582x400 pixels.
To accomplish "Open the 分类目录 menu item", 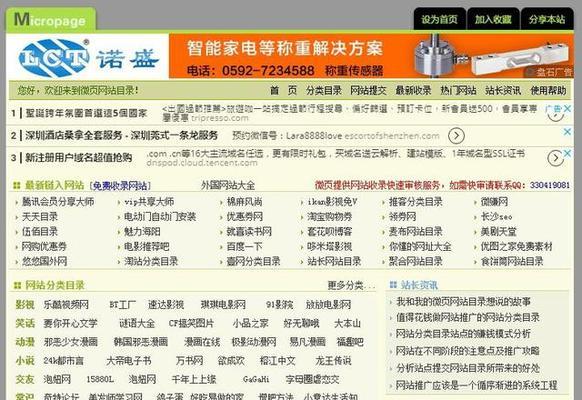I will (x=324, y=90).
